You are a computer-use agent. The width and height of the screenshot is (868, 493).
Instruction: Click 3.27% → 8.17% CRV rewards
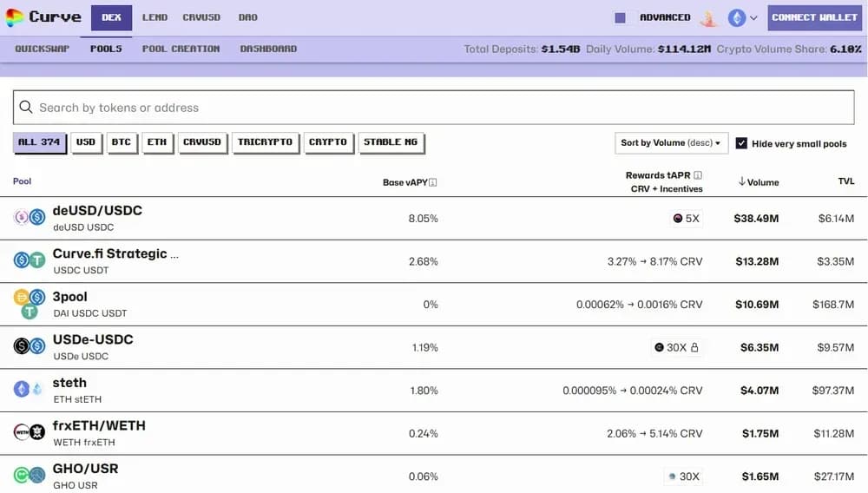tap(654, 261)
